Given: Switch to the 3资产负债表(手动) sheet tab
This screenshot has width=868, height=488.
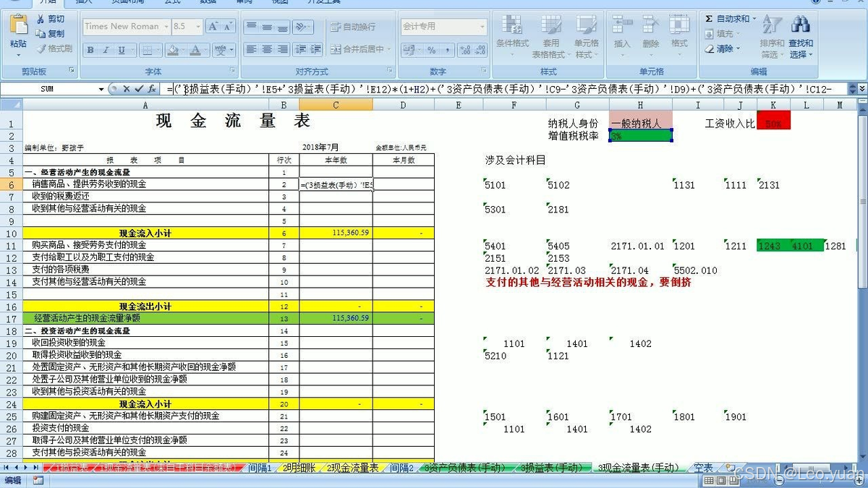Looking at the screenshot, I should 464,468.
